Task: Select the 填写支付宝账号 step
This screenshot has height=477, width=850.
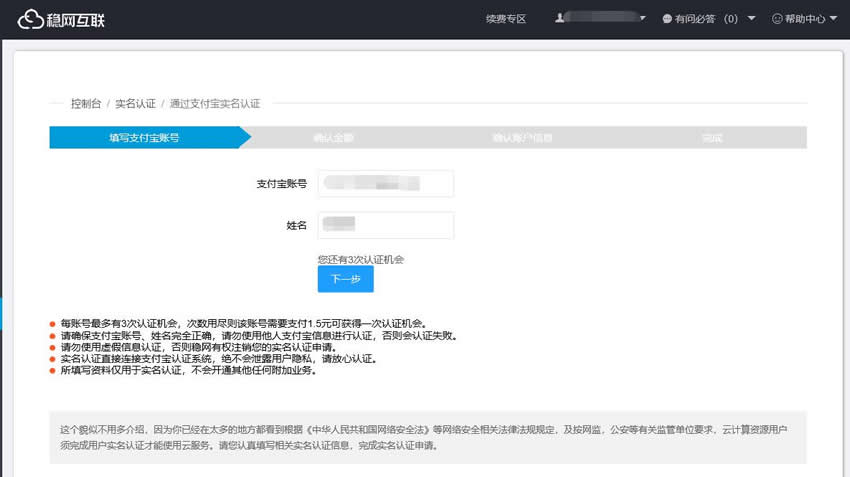Action: [144, 138]
